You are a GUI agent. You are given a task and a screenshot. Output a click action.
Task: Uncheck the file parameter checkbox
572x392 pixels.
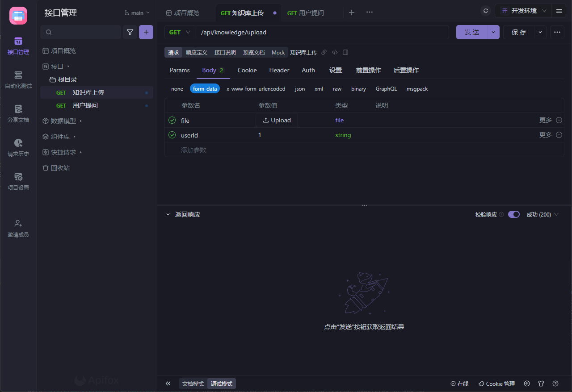172,120
